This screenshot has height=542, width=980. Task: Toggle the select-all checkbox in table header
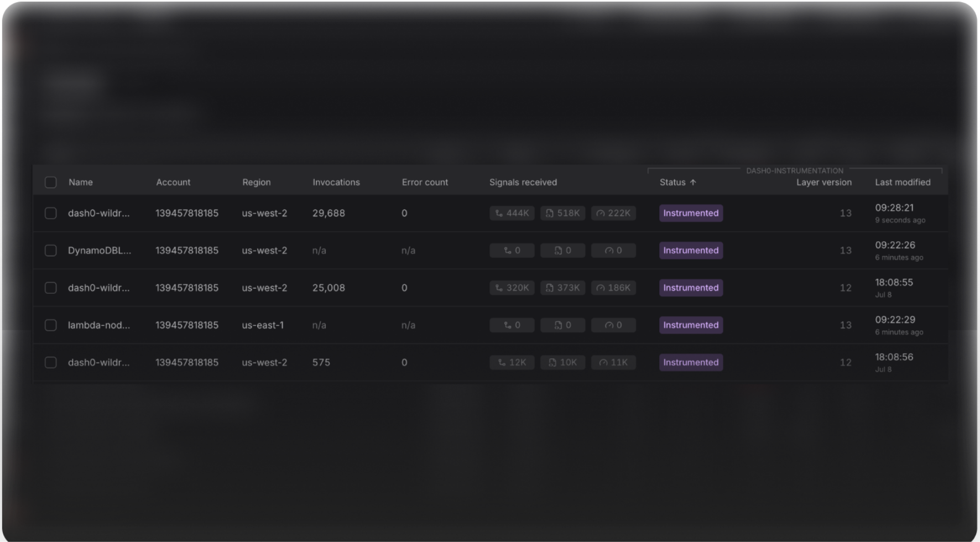click(50, 183)
